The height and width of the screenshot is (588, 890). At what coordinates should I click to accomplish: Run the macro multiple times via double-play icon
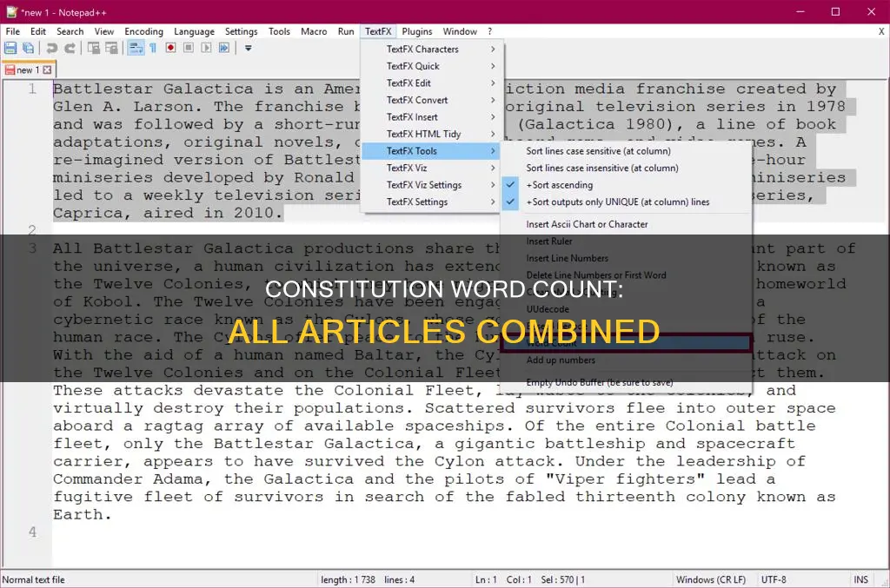pos(224,48)
